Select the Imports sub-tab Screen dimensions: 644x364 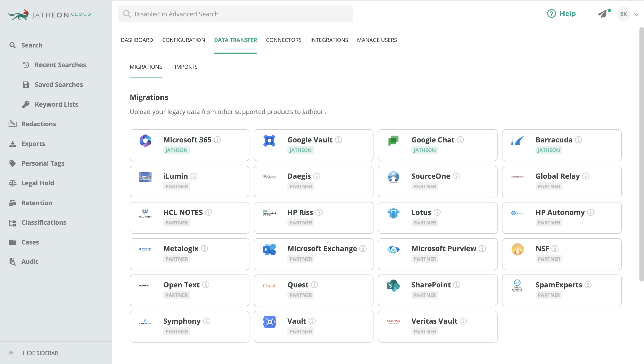[186, 67]
